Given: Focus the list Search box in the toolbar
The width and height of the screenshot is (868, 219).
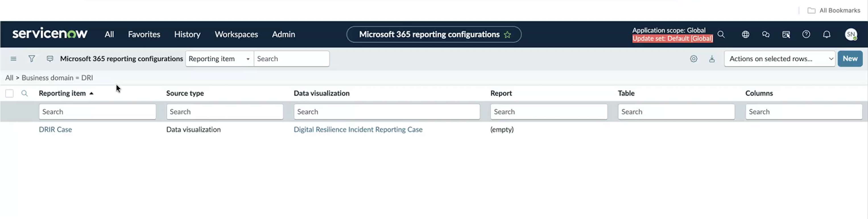Looking at the screenshot, I should pyautogui.click(x=292, y=59).
